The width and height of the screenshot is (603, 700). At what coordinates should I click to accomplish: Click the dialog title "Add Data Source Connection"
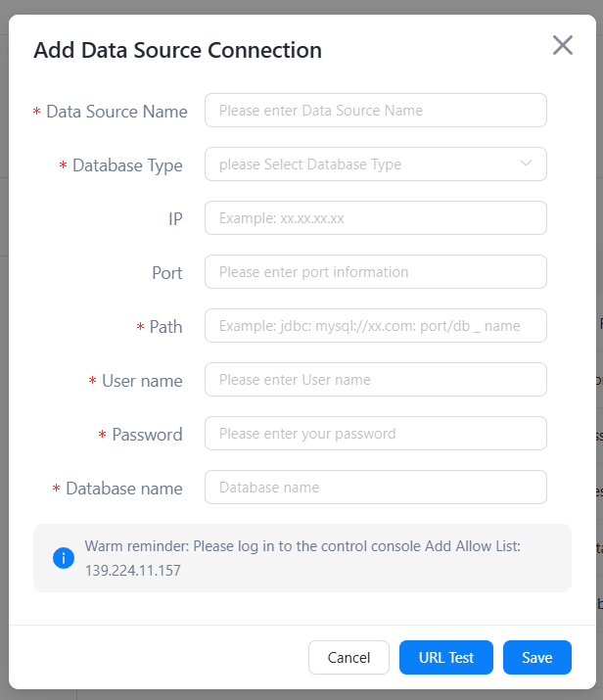tap(177, 50)
